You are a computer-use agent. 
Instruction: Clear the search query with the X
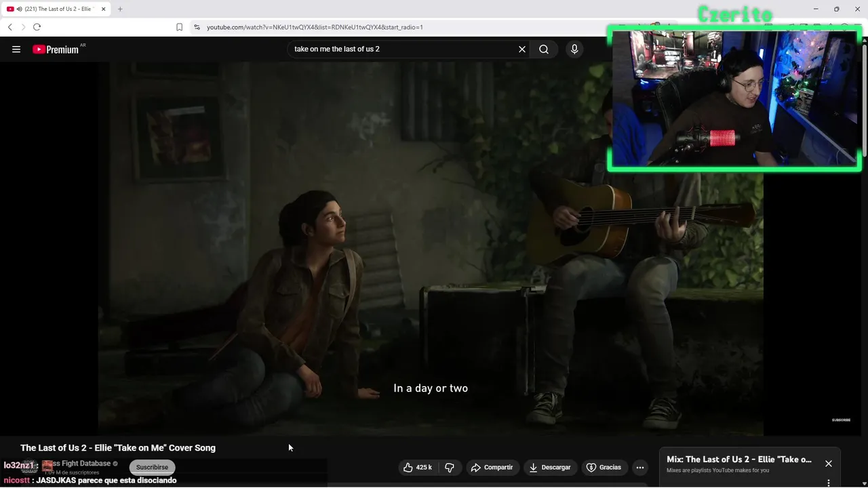tap(522, 49)
